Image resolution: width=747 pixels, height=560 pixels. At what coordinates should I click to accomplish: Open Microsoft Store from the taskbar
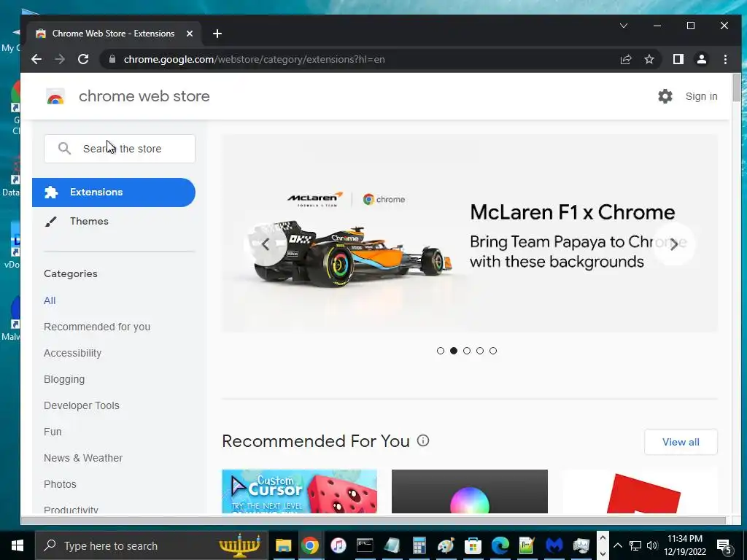[x=473, y=545]
